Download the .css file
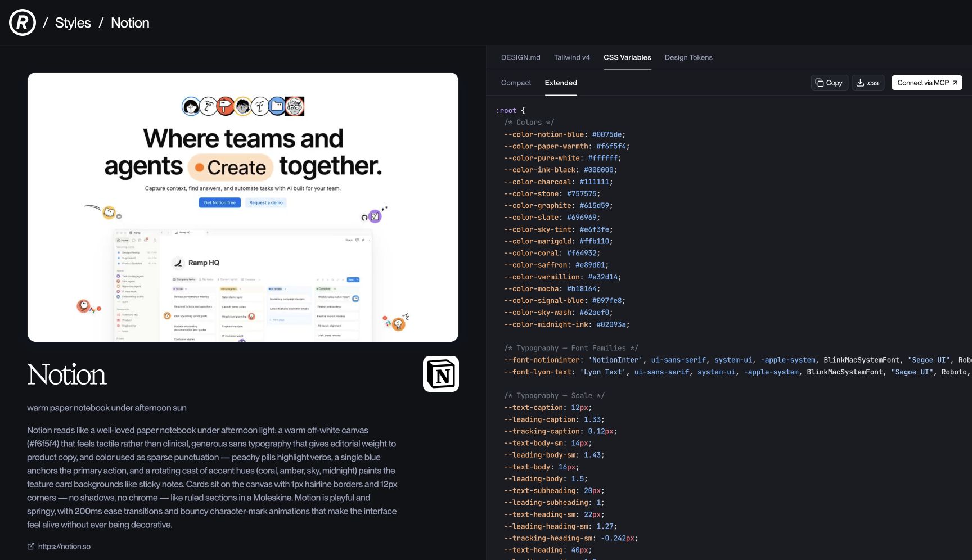 868,83
